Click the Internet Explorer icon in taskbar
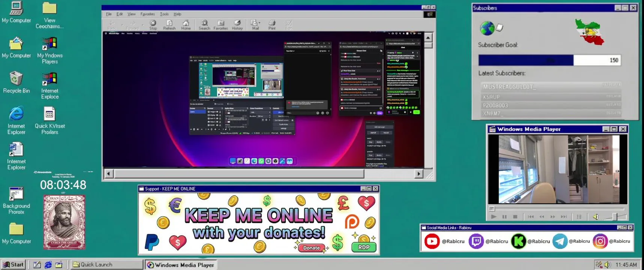 coord(48,265)
